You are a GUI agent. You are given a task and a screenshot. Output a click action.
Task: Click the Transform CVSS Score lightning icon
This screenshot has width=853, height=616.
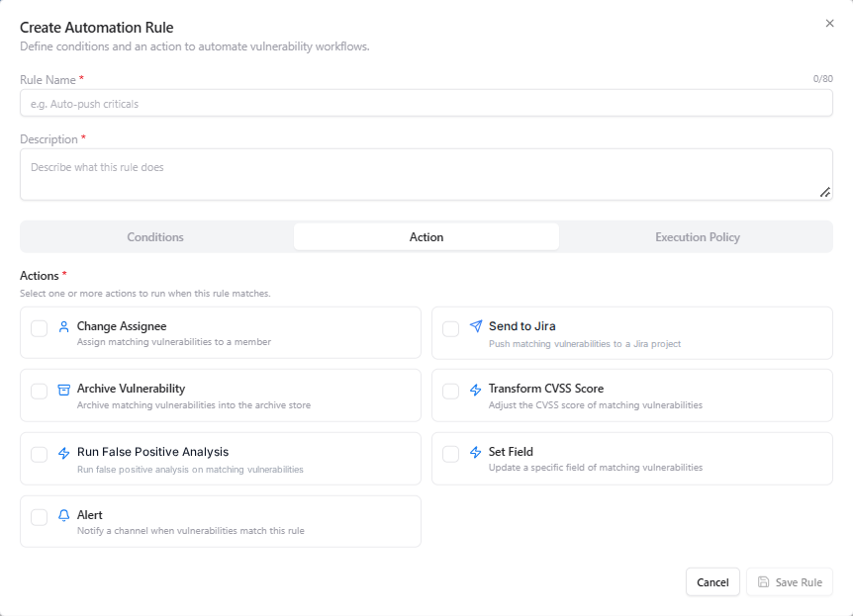click(x=475, y=390)
